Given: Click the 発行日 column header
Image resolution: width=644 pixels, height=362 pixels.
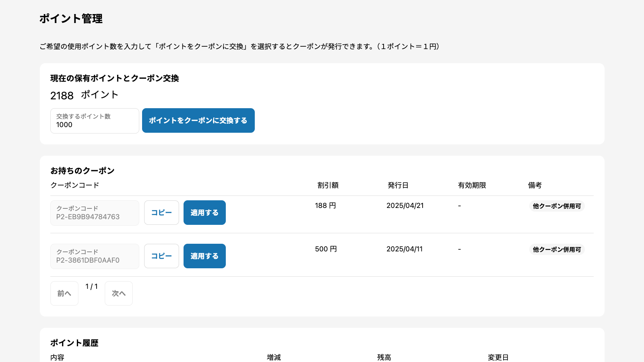Looking at the screenshot, I should click(x=398, y=185).
